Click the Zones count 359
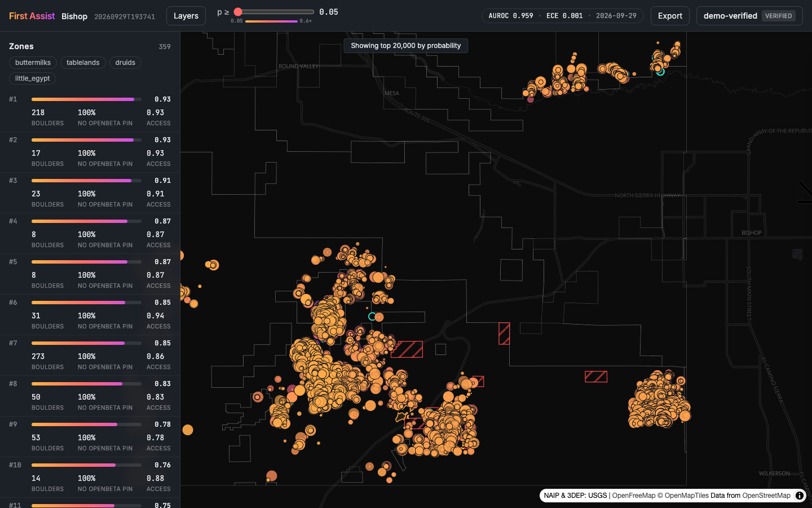 pyautogui.click(x=165, y=47)
